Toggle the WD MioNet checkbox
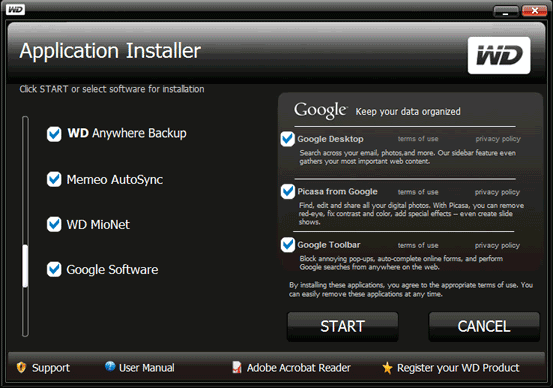 coord(54,224)
